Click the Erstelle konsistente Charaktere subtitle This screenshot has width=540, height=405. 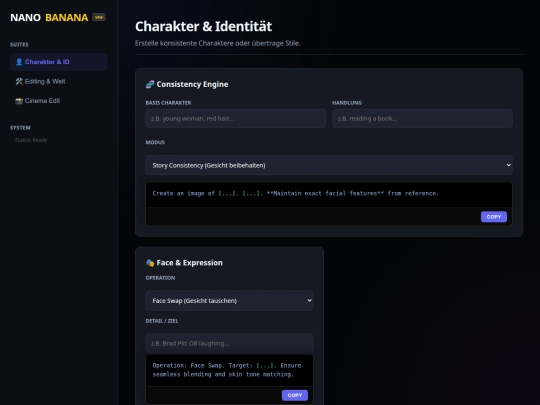pos(218,43)
